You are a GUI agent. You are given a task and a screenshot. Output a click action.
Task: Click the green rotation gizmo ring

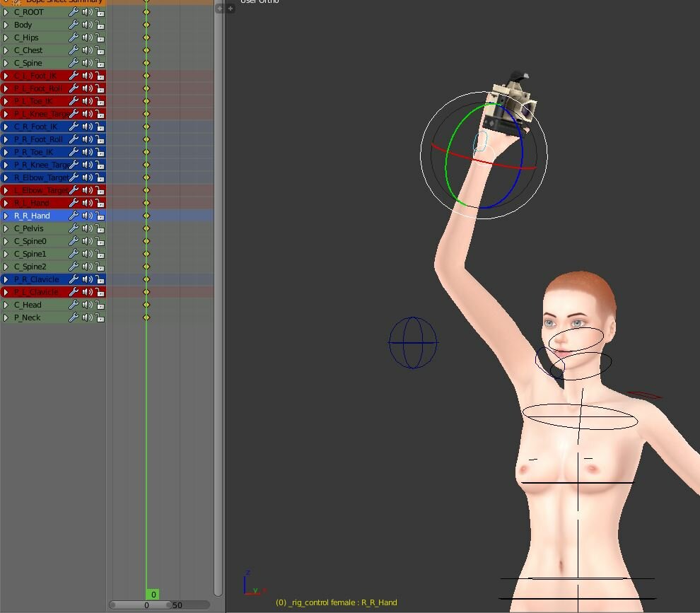pyautogui.click(x=448, y=165)
